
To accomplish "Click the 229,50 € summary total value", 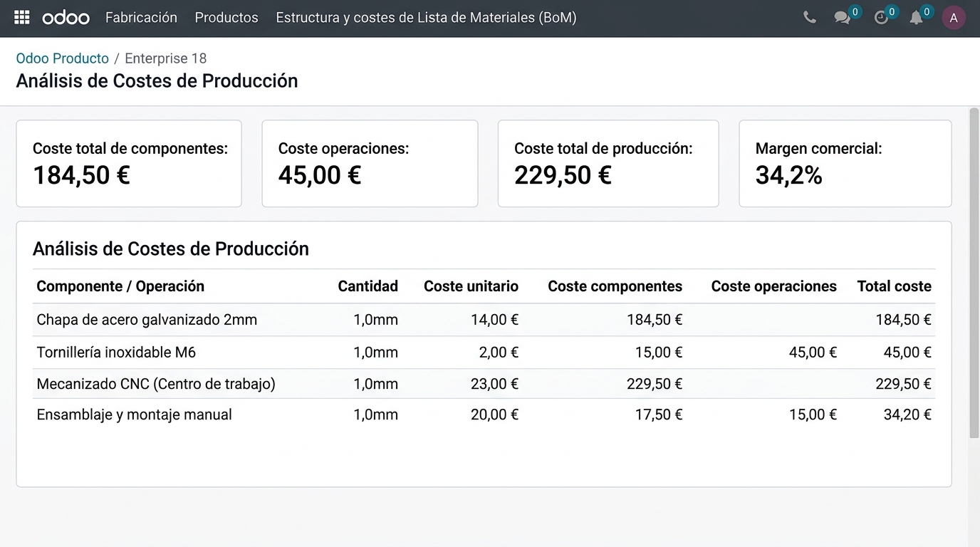I will click(563, 175).
